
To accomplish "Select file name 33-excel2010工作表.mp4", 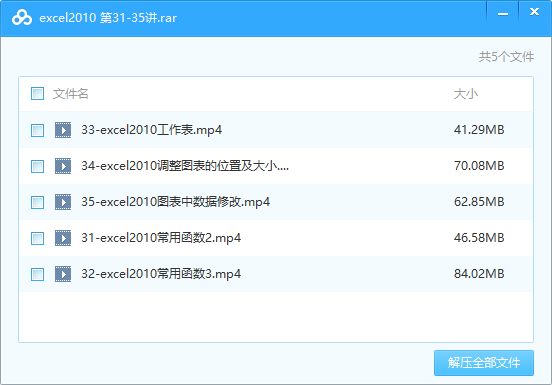I will (152, 130).
